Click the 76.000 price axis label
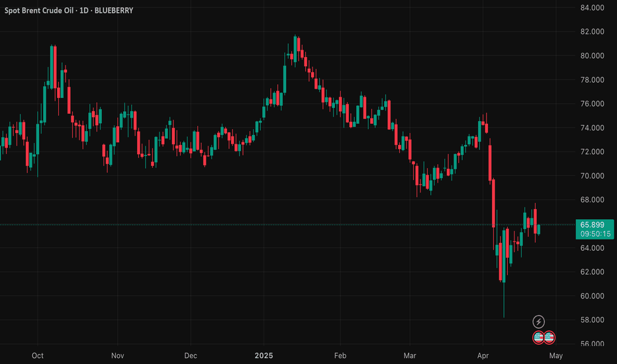The width and height of the screenshot is (617, 364). click(x=593, y=103)
